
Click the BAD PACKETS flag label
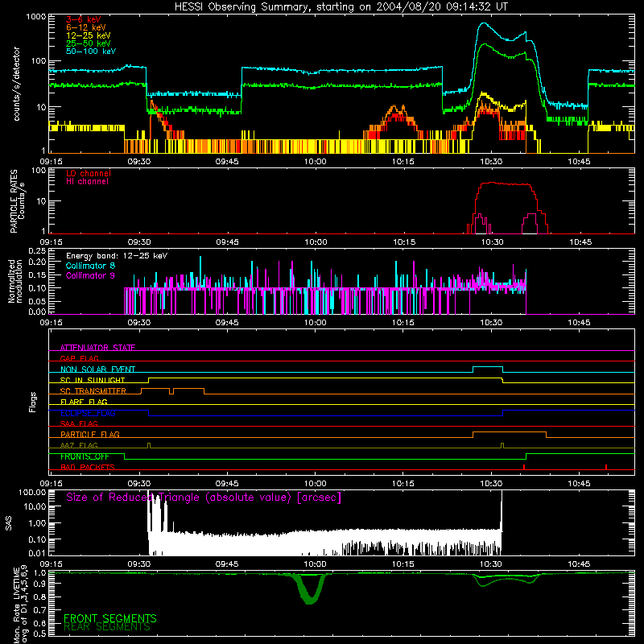click(88, 467)
